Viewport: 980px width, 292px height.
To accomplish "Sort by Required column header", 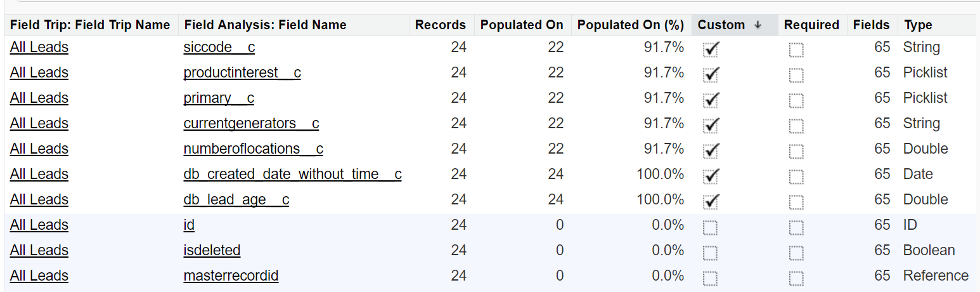I will click(x=811, y=25).
